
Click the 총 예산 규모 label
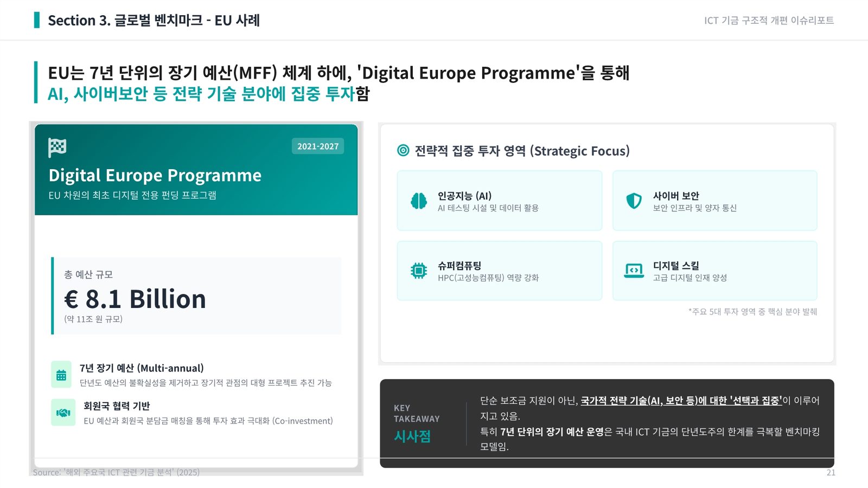click(x=88, y=274)
